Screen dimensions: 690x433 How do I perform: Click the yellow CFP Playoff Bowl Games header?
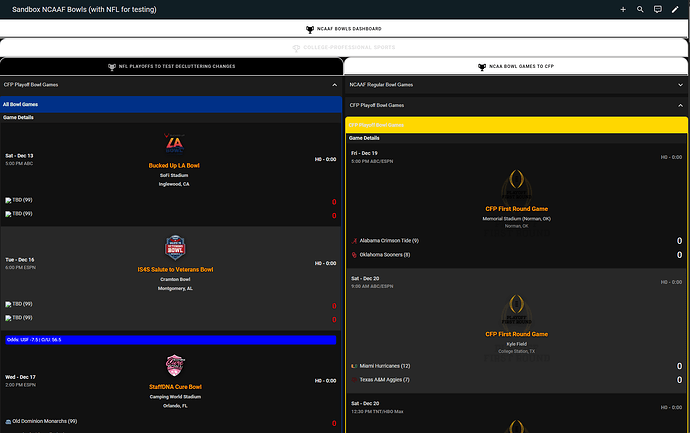[x=517, y=125]
